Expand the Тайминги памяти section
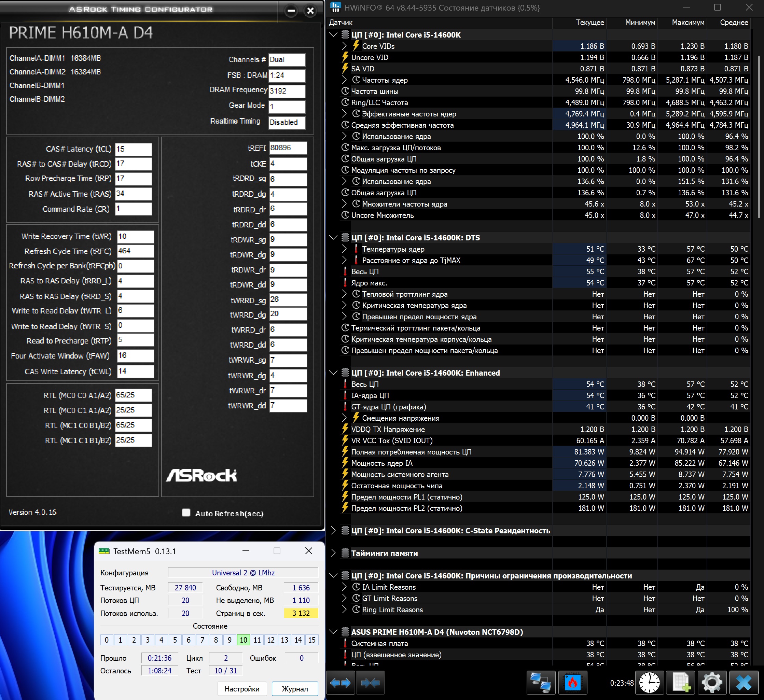Viewport: 764px width, 700px height. pos(333,553)
